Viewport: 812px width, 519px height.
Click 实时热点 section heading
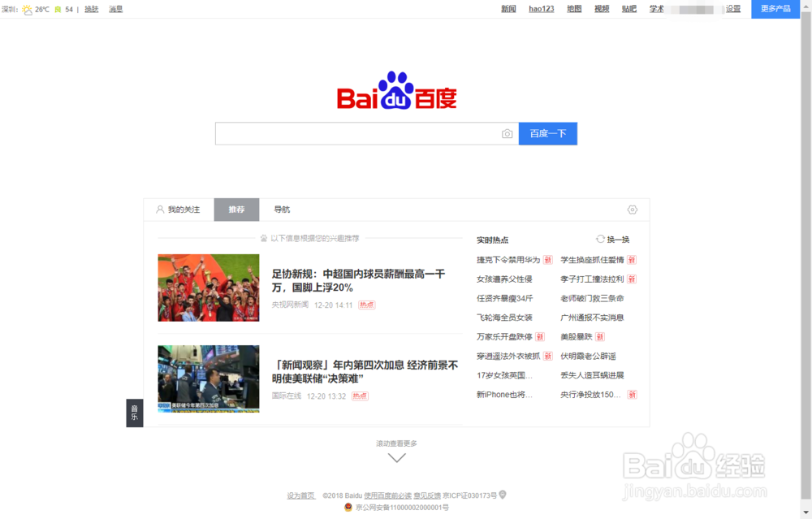tap(493, 240)
